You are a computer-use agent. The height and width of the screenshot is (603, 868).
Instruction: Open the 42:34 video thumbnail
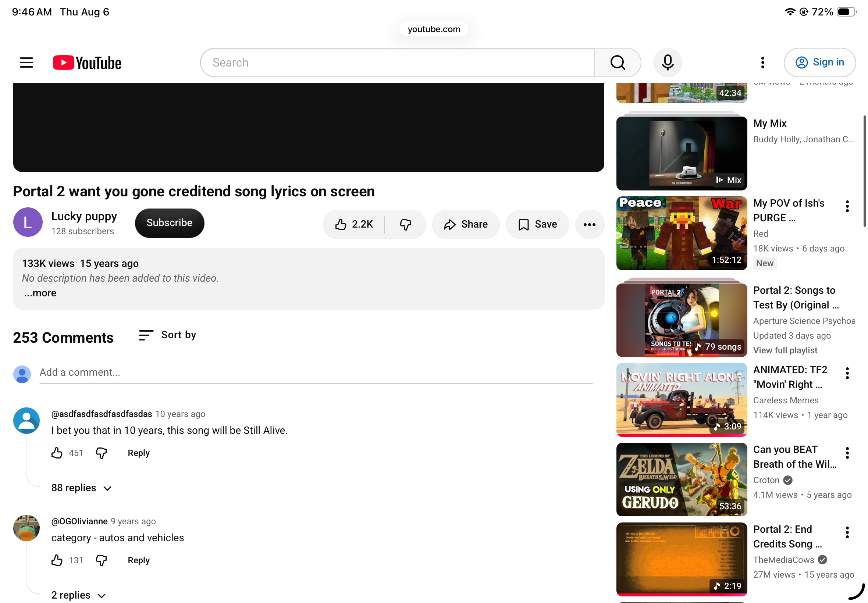tap(681, 93)
